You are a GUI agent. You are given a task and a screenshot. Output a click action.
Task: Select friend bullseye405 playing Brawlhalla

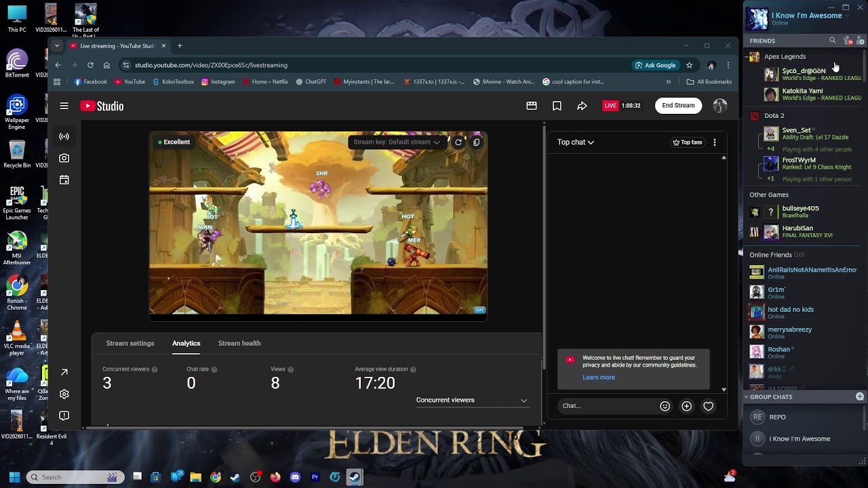coord(804,212)
